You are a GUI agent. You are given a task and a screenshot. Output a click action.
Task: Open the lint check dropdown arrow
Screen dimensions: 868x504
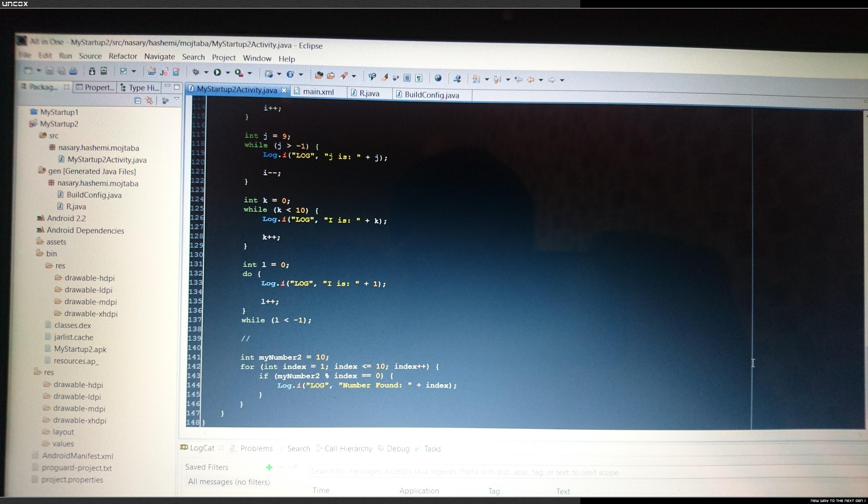pyautogui.click(x=134, y=71)
